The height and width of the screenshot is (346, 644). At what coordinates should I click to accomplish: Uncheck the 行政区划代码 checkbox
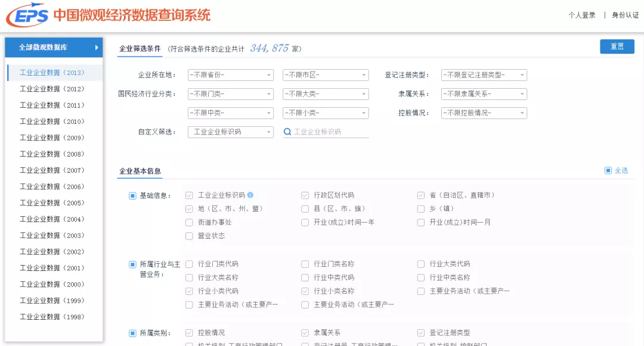(x=305, y=195)
